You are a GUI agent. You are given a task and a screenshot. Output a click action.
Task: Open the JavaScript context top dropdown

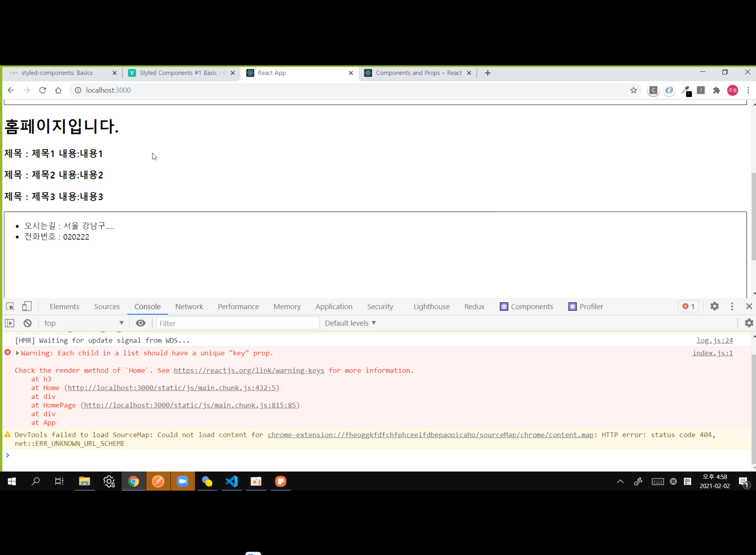pos(84,323)
